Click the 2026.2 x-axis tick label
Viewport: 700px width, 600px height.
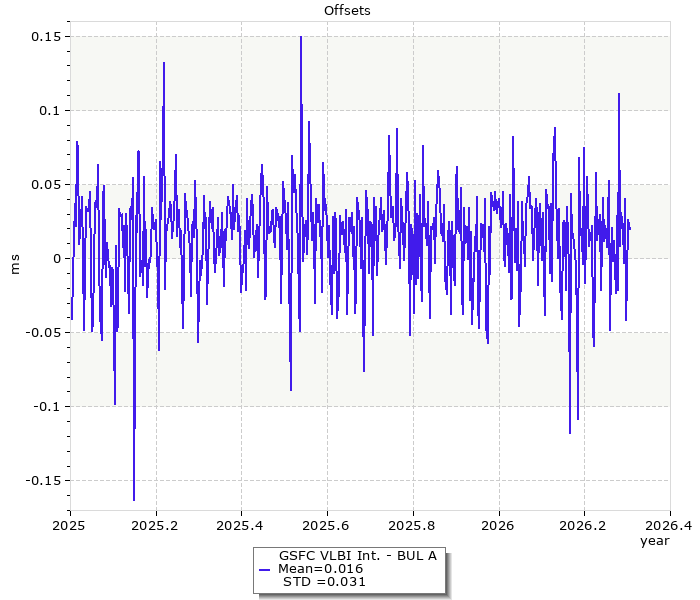coord(583,524)
